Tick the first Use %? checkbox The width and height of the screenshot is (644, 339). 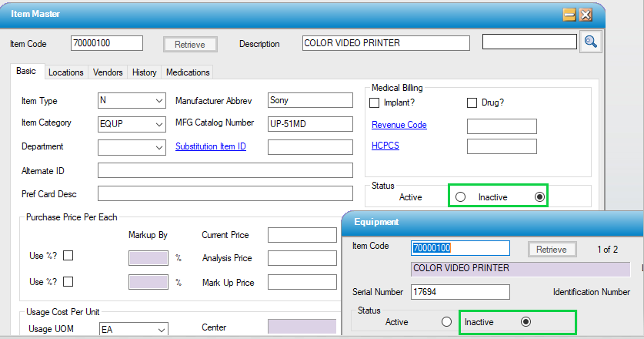click(68, 256)
